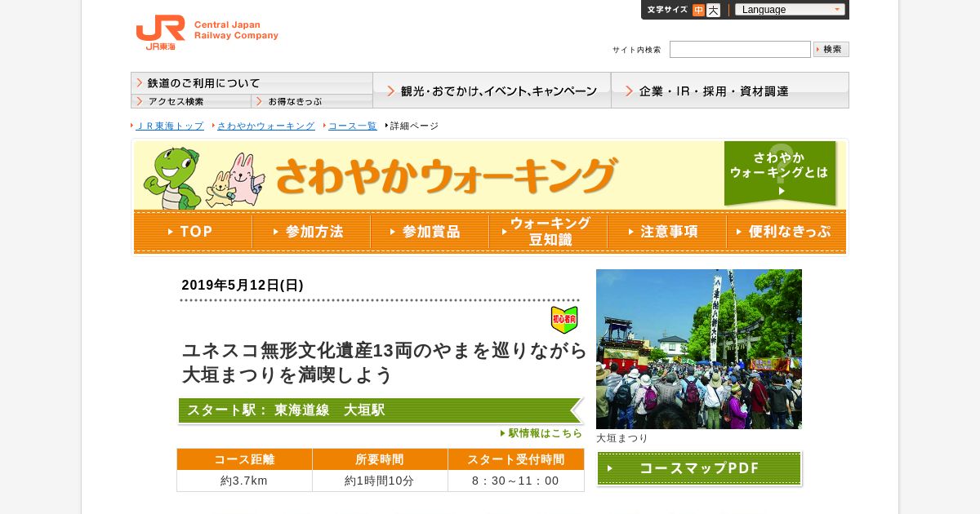Screen dimensions: 980x514
Task: Open 鉄道のご利用について menu
Action: [x=252, y=83]
